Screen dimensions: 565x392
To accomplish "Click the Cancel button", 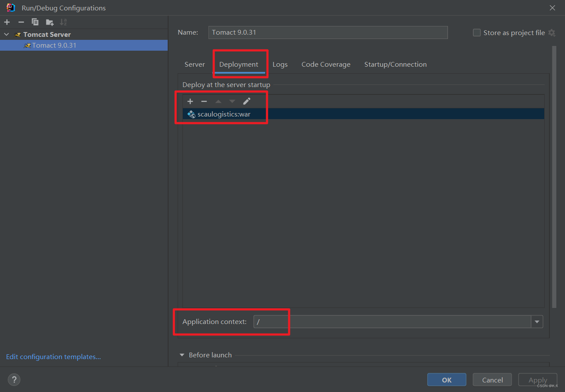I will [x=492, y=380].
